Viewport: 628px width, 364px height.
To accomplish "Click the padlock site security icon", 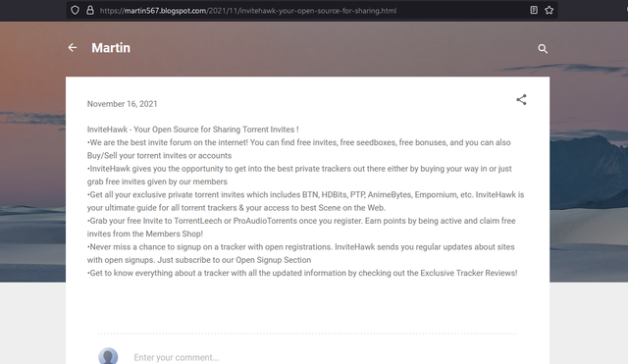I will (x=90, y=11).
